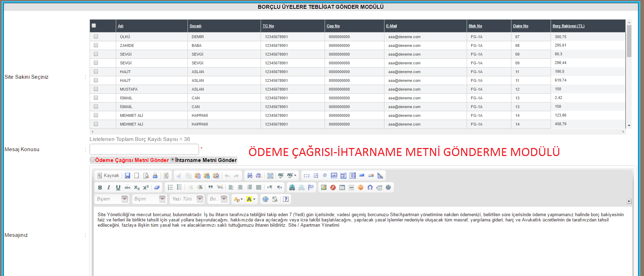Click the Find binoculars icon

click(250, 176)
